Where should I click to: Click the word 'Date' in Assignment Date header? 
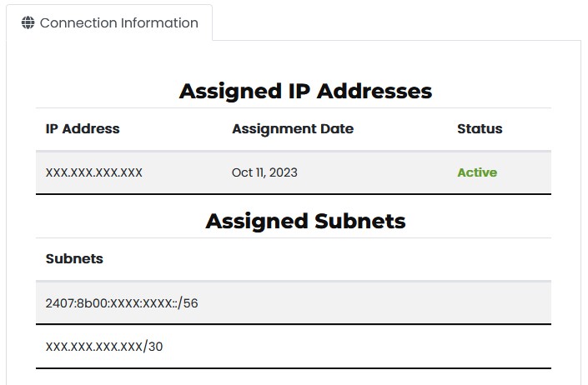click(x=337, y=129)
